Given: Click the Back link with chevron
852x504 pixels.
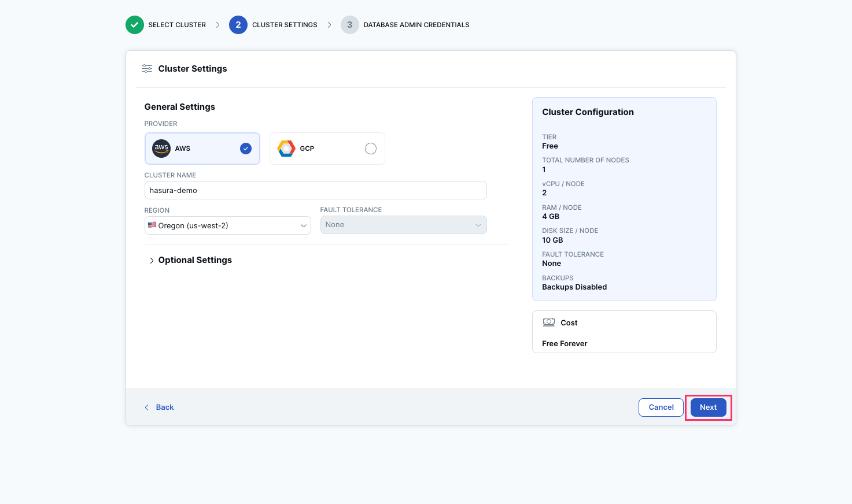Looking at the screenshot, I should [159, 407].
